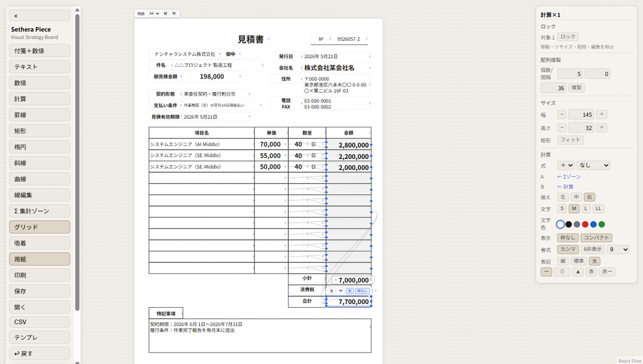Open the なし formula dropdown
The image size is (643, 364).
593,165
